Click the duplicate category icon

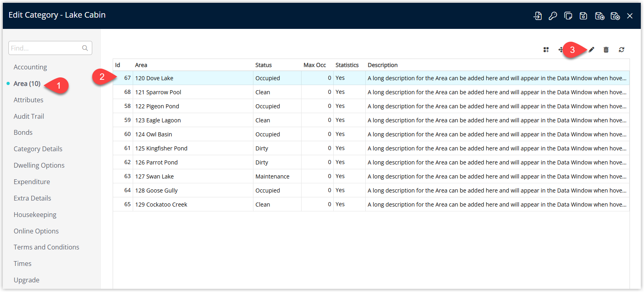(568, 16)
